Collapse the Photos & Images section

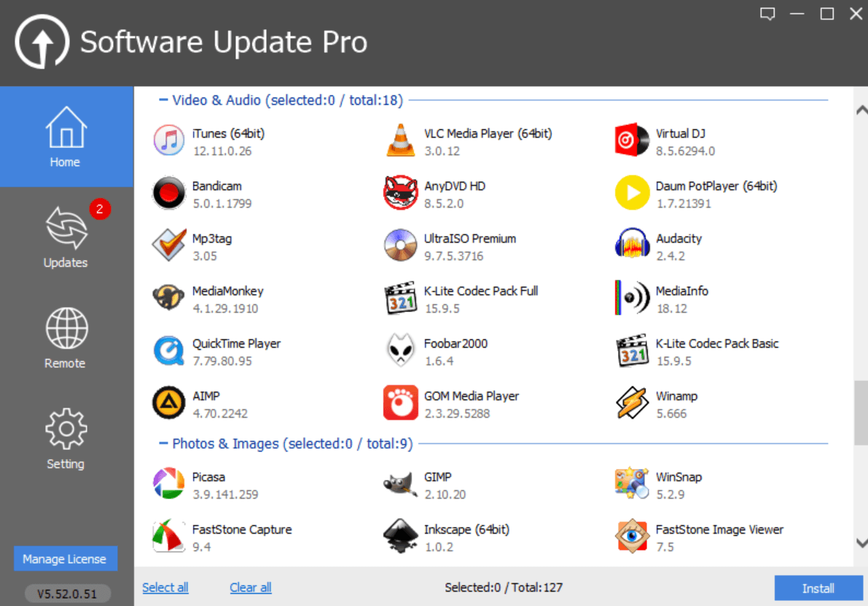164,443
